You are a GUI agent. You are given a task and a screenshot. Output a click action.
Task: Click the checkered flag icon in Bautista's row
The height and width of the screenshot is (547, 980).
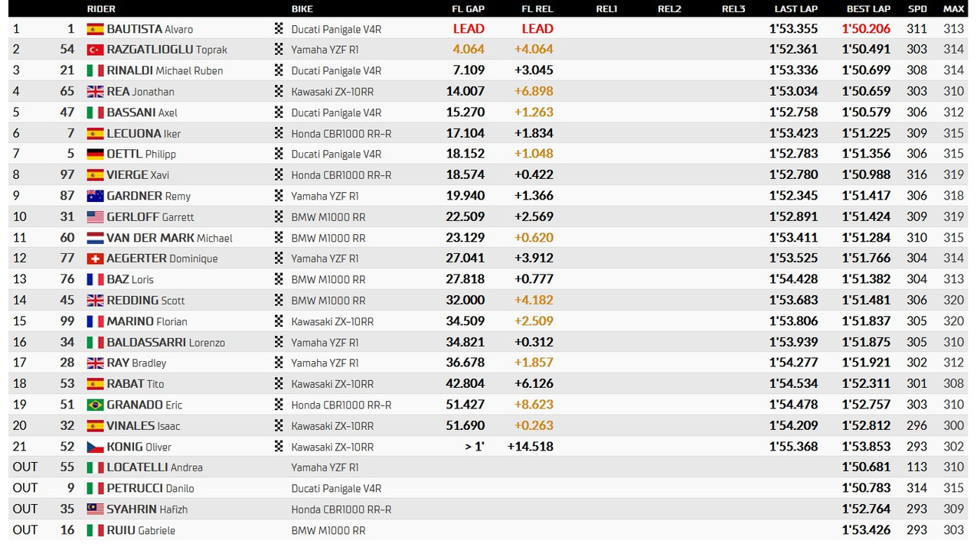tap(279, 29)
